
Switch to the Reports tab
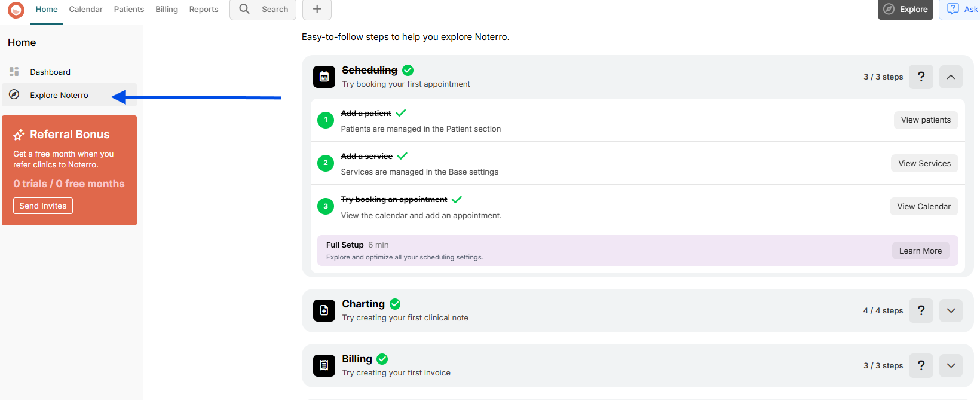(x=204, y=9)
